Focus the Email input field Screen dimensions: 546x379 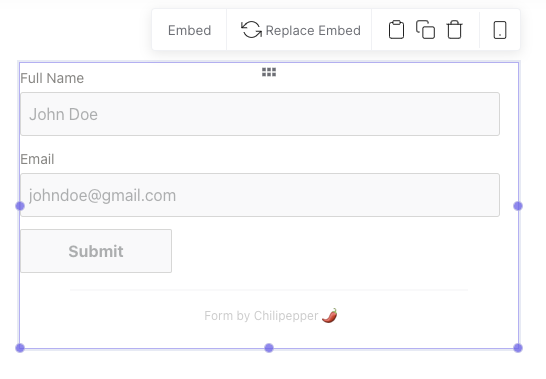tap(260, 195)
